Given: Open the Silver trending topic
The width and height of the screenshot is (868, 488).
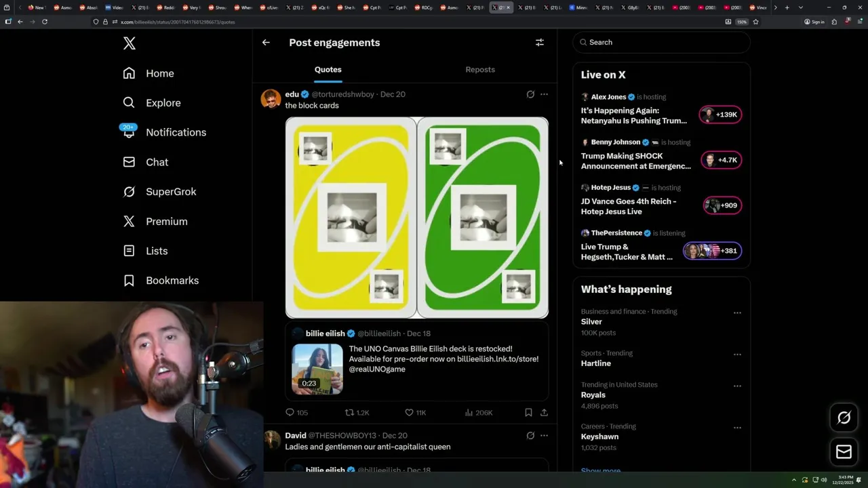Looking at the screenshot, I should click(x=591, y=322).
